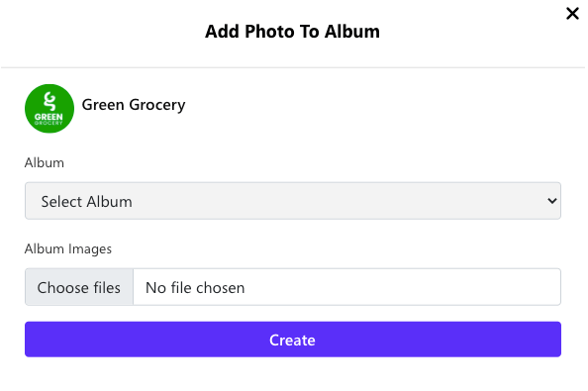Click the Select Album placeholder text
This screenshot has height=391, width=588.
click(x=87, y=202)
